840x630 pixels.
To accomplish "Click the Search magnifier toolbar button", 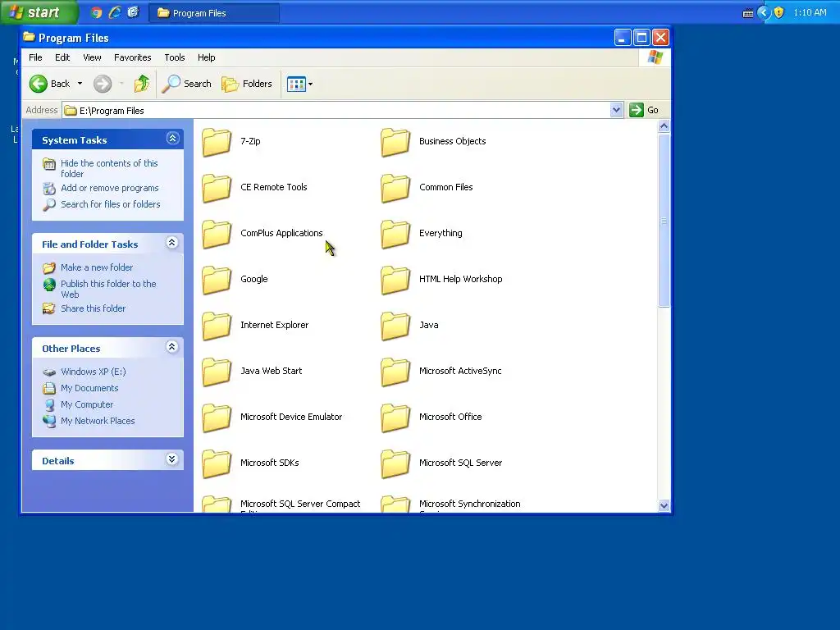I will (186, 84).
